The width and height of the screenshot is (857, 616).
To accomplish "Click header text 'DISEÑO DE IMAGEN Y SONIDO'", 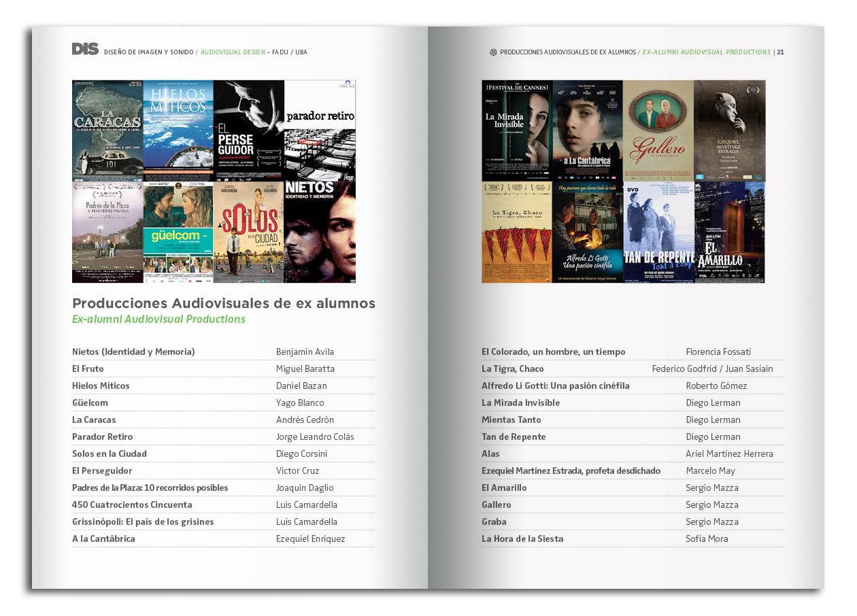I will coord(148,52).
